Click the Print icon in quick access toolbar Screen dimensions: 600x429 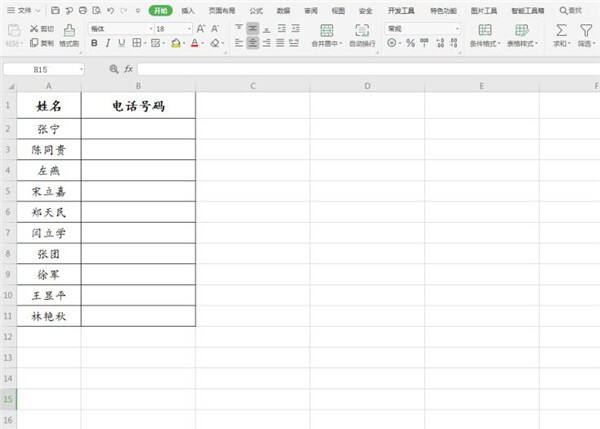click(x=83, y=10)
